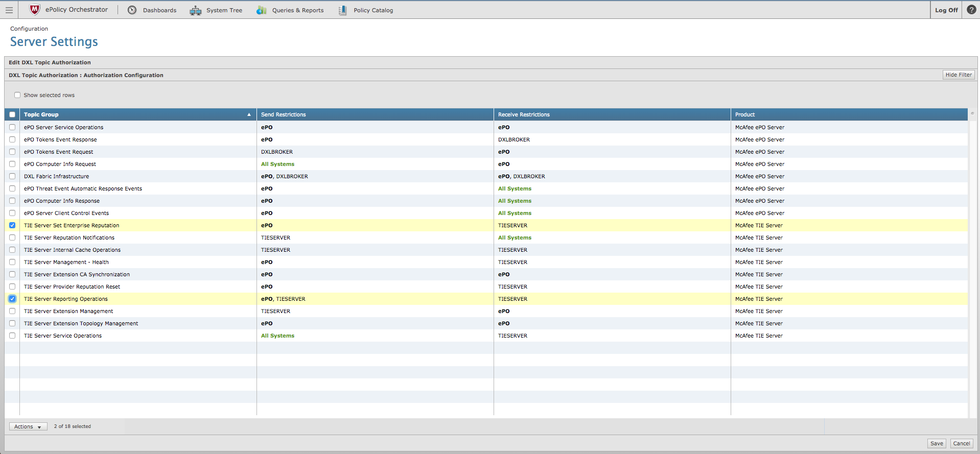The height and width of the screenshot is (454, 980).
Task: Open the Policy Catalog menu
Action: (x=374, y=10)
